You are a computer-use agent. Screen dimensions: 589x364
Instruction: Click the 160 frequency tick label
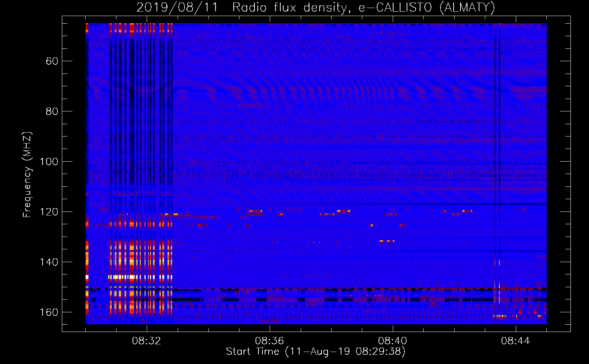49,312
